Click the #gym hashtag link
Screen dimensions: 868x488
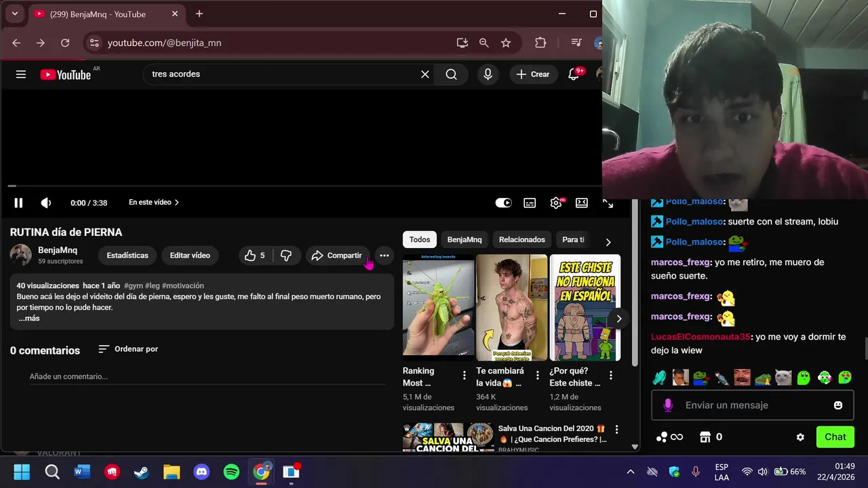pyautogui.click(x=133, y=286)
